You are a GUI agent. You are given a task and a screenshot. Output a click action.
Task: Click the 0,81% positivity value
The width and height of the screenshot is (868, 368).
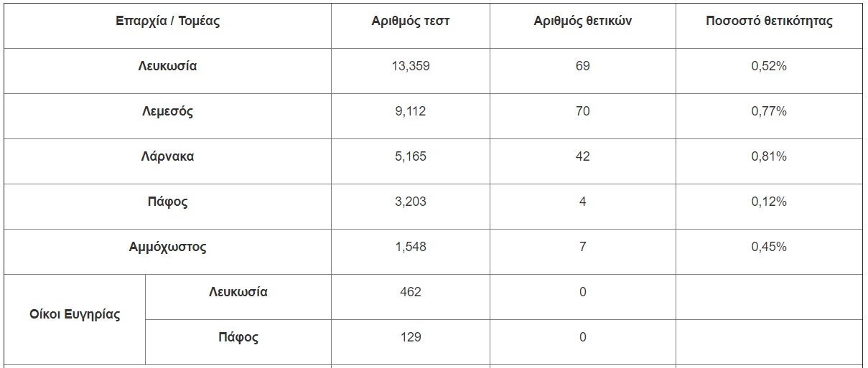(x=769, y=156)
